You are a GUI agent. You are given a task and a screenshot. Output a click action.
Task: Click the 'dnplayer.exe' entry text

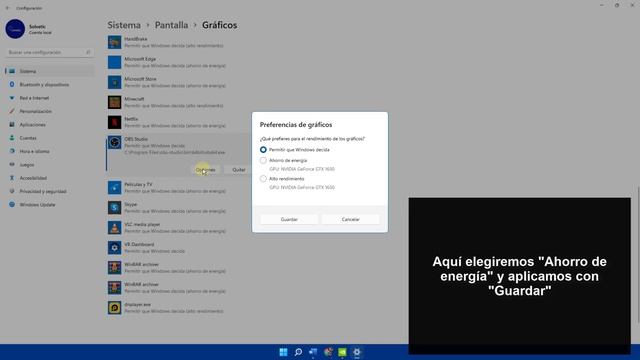[138, 304]
